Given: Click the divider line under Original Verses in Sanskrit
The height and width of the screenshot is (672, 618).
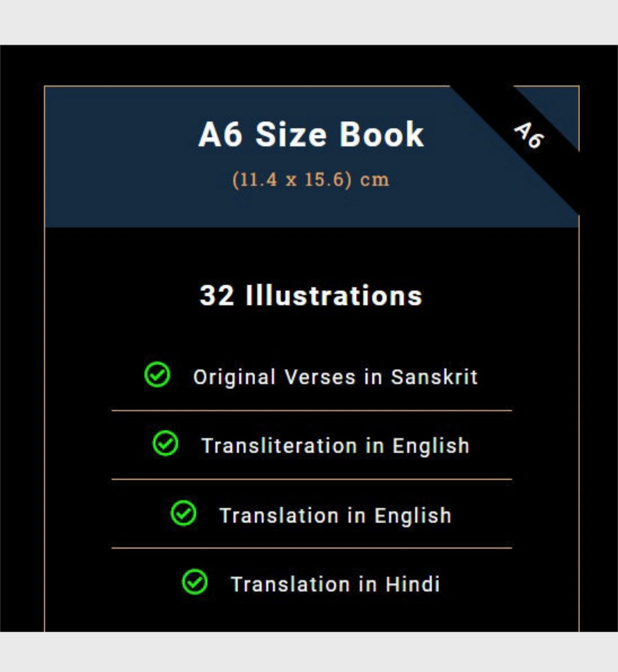Looking at the screenshot, I should tap(311, 411).
